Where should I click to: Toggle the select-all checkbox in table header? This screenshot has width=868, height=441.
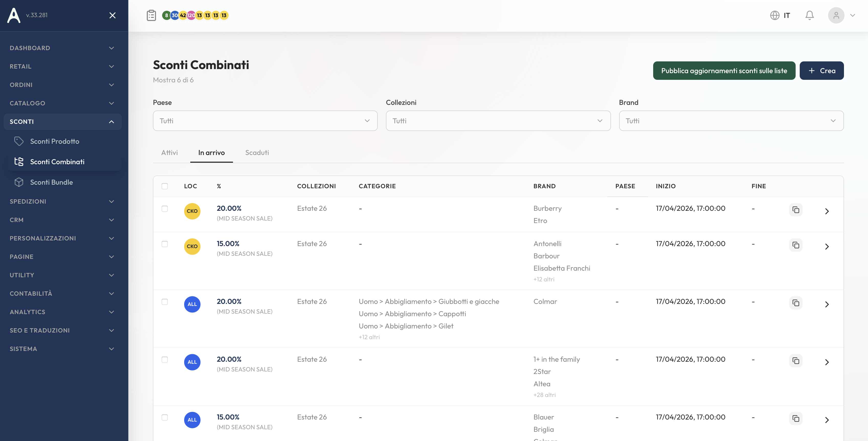coord(165,186)
